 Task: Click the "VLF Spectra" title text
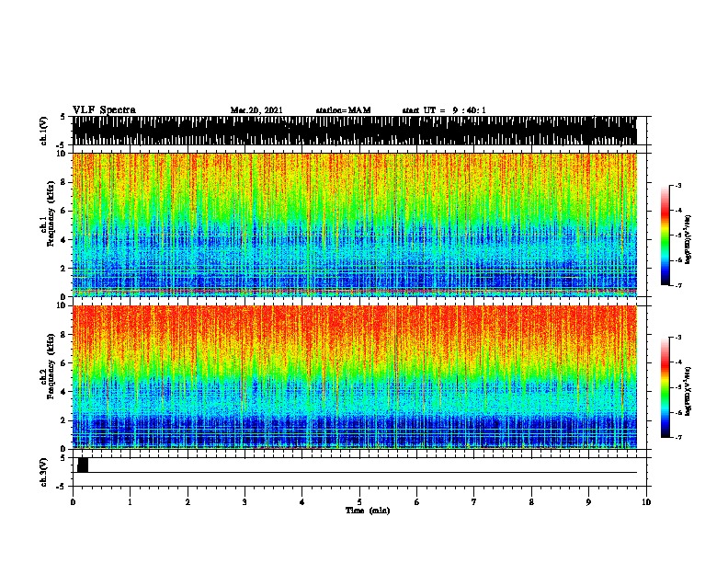(x=104, y=110)
